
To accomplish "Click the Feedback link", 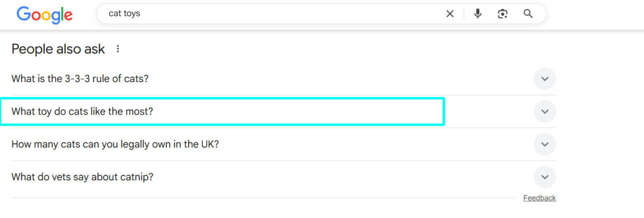I will (x=539, y=198).
